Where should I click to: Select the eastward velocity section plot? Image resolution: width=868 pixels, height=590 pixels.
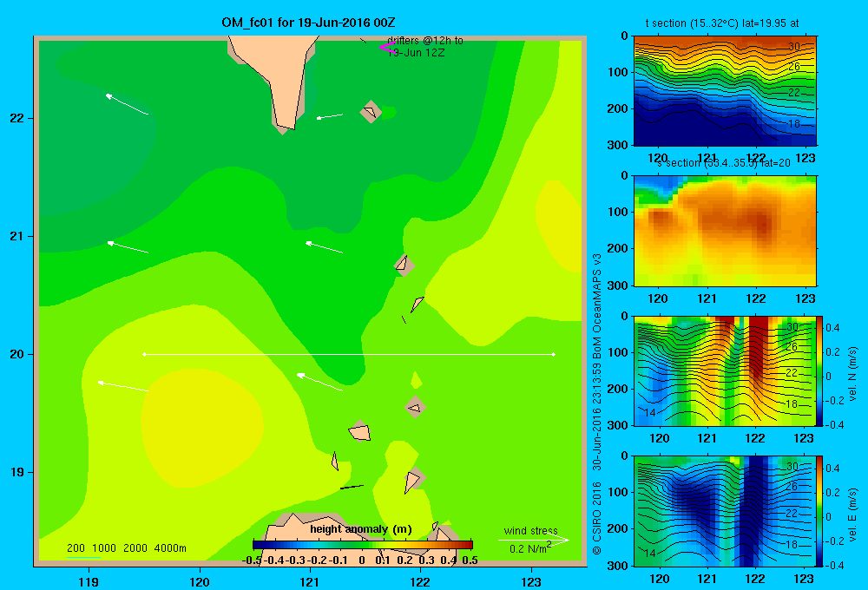pyautogui.click(x=725, y=511)
